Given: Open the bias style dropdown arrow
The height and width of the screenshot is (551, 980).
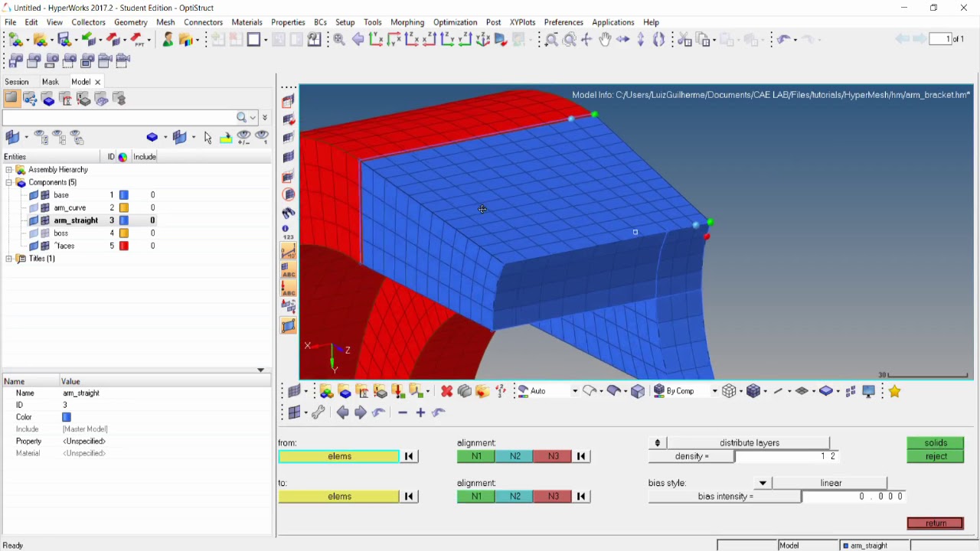Looking at the screenshot, I should (x=763, y=484).
